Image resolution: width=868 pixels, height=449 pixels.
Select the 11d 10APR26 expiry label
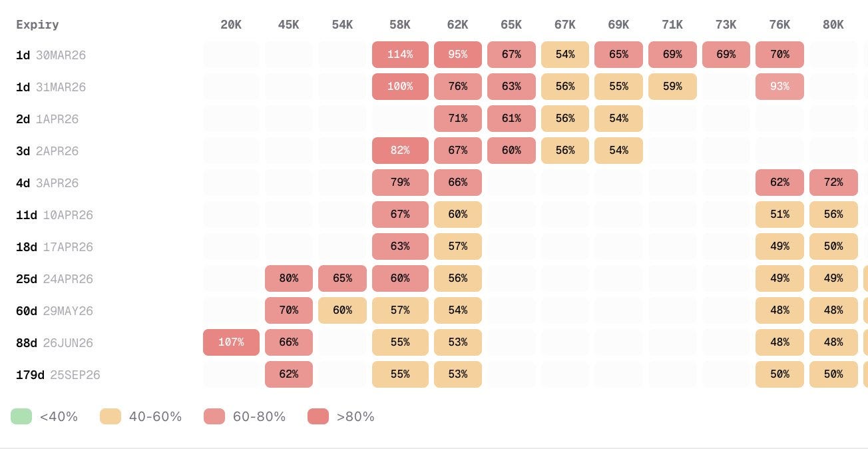click(x=55, y=215)
